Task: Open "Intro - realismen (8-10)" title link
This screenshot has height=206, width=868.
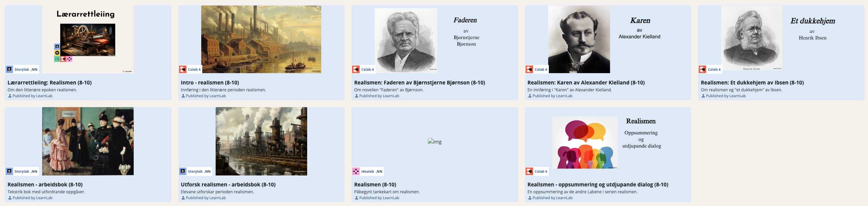Action: (210, 83)
